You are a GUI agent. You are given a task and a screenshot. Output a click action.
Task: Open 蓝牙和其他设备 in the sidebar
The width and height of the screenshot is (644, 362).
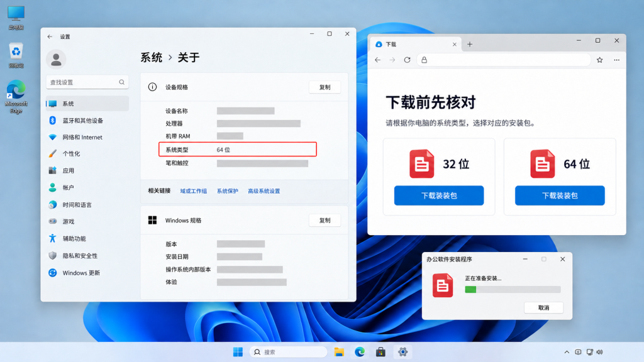(87, 120)
